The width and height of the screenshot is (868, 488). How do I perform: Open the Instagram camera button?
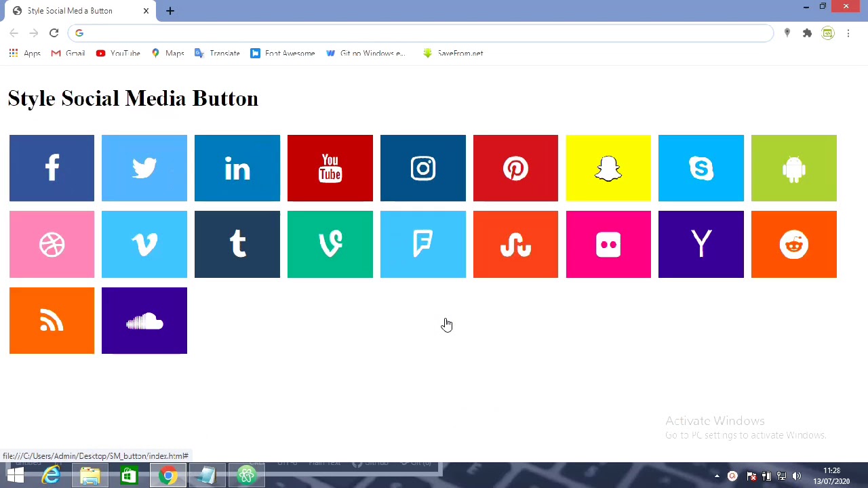[x=423, y=168]
